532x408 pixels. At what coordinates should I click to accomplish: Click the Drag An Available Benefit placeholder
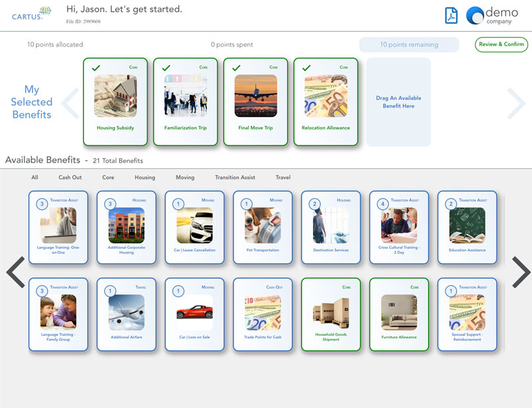pos(398,102)
